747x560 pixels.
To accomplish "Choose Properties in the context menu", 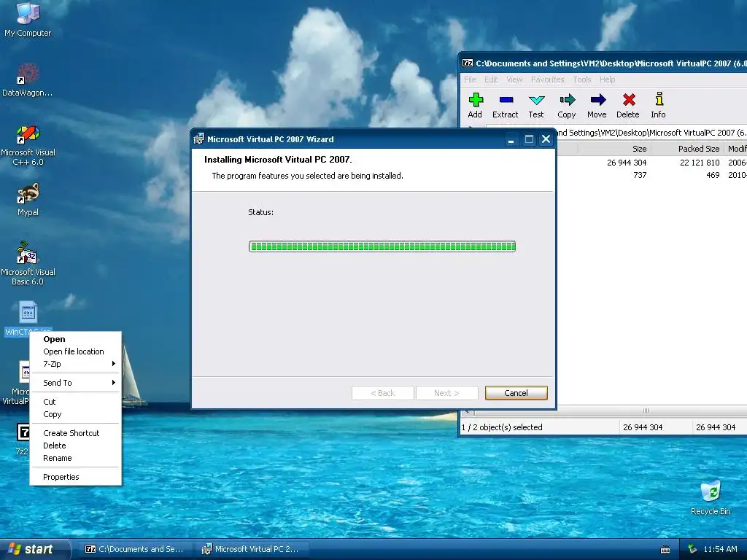I will point(75,477).
